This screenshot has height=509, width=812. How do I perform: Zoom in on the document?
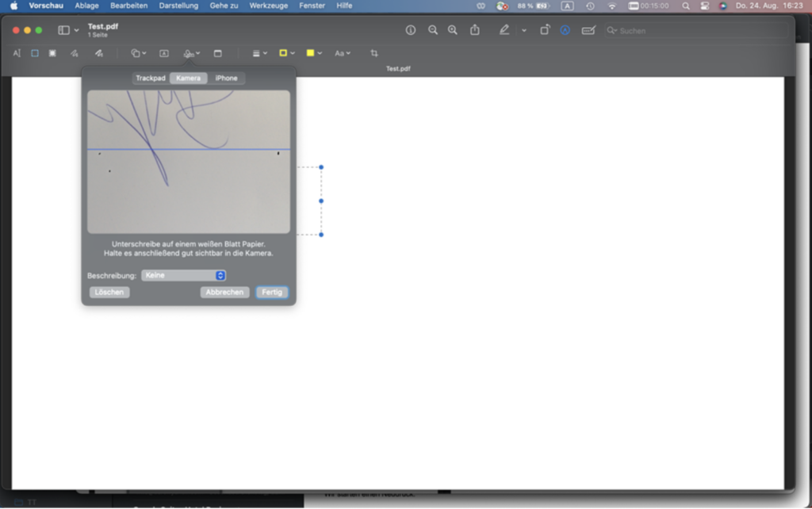pos(453,31)
